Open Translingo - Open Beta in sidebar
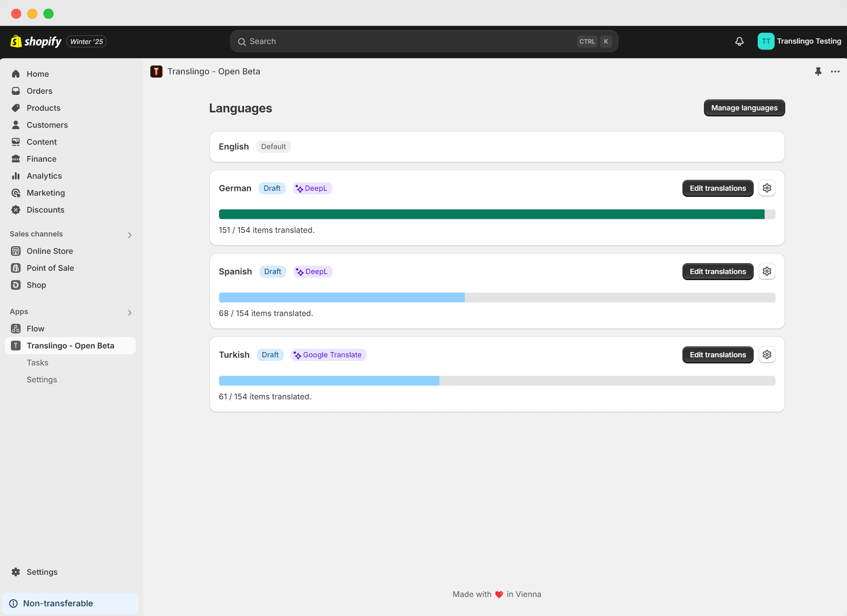The image size is (847, 616). 70,345
